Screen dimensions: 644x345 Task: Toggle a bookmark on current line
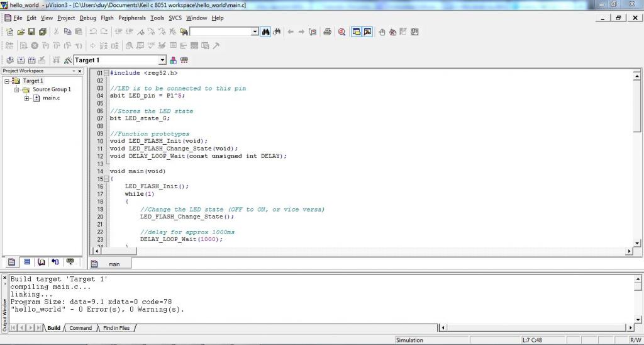140,31
